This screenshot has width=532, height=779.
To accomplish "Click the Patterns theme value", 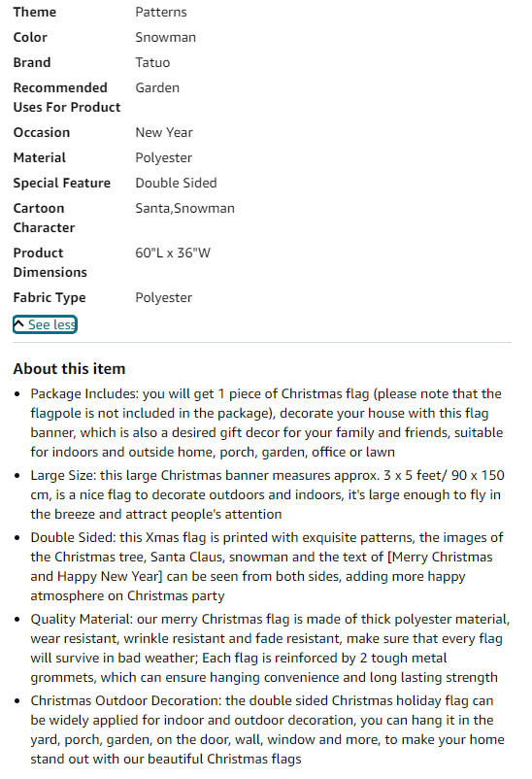I will point(161,12).
